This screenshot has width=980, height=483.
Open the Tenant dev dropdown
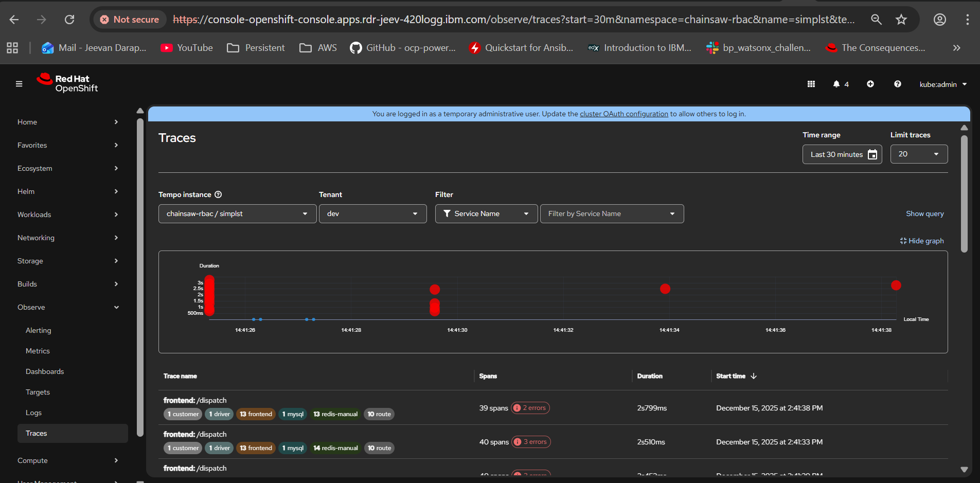click(x=372, y=213)
